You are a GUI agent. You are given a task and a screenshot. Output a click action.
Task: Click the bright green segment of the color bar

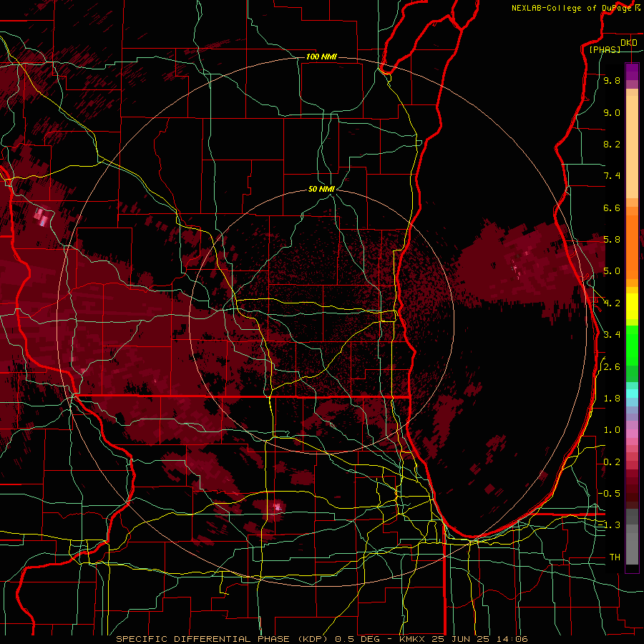click(x=632, y=345)
